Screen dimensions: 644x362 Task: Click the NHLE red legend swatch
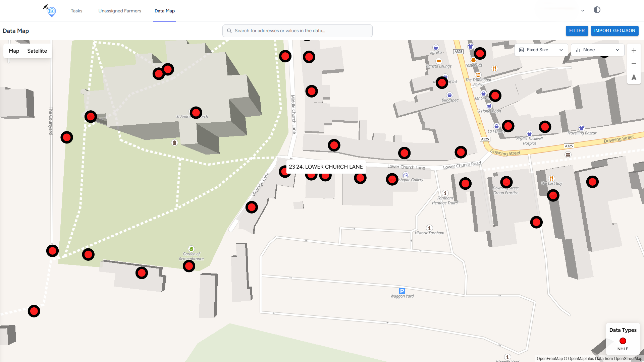pos(623,341)
